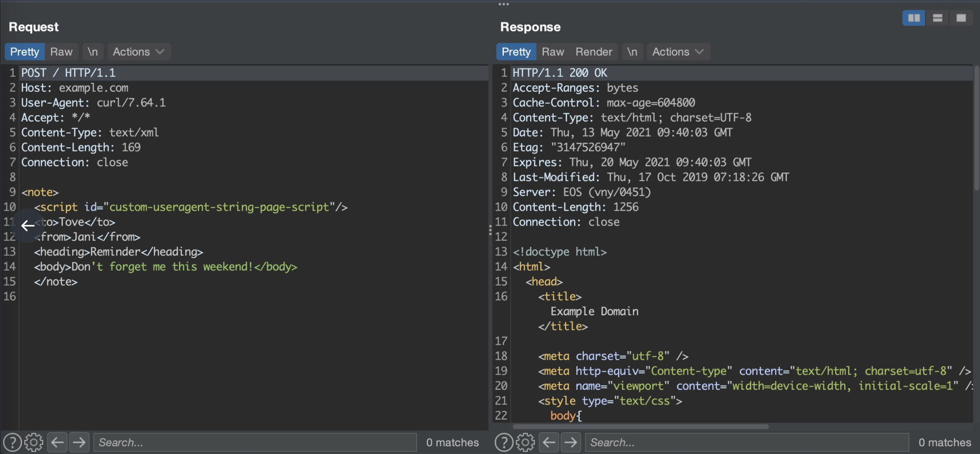This screenshot has width=980, height=454.
Task: Click the Response horizontal scrollbar
Action: click(640, 426)
